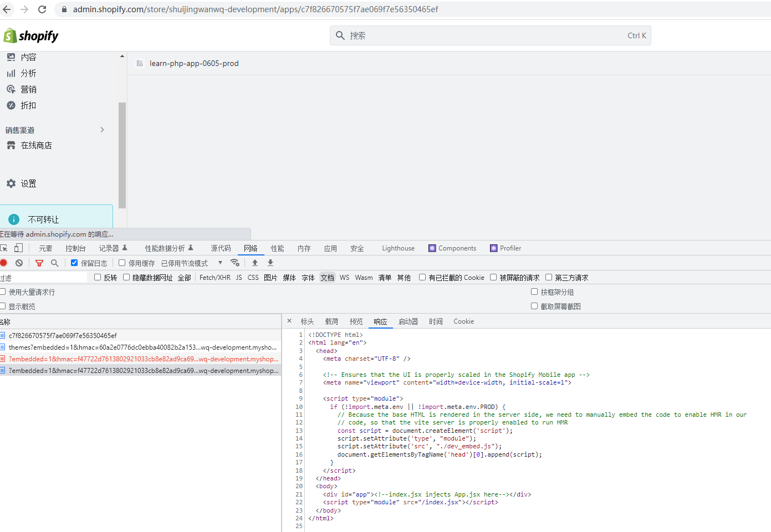Check the 隐藏数据网址 checkbox

click(x=126, y=277)
